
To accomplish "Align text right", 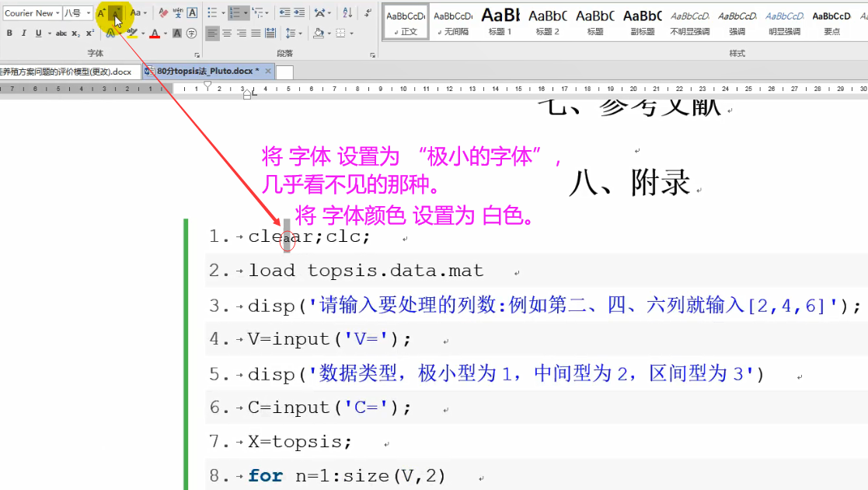I will point(242,33).
